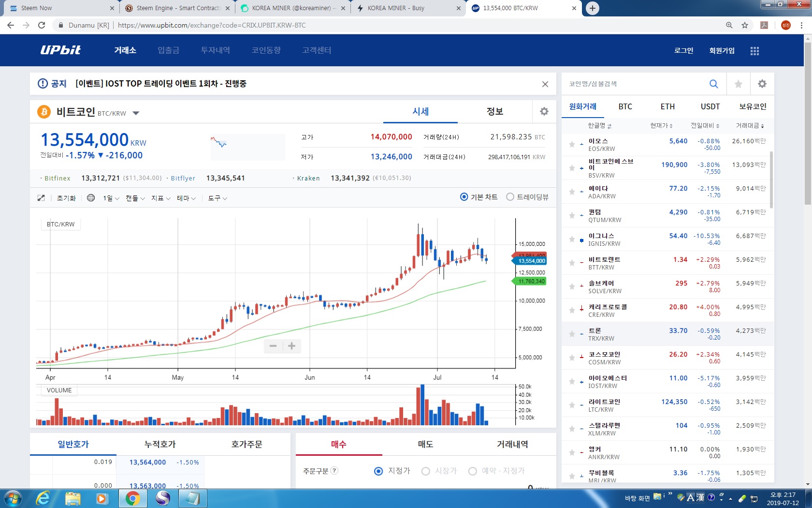812x508 pixels.
Task: Click Chrome icon in taskbar
Action: [132, 498]
